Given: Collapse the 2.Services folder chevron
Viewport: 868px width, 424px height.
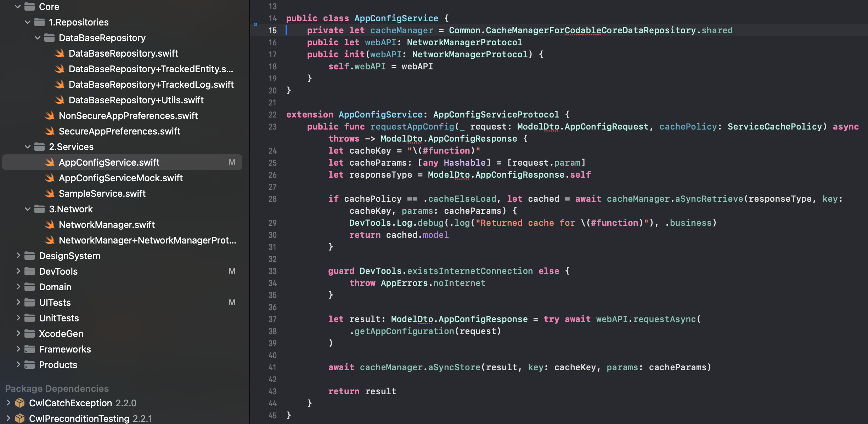Looking at the screenshot, I should 28,147.
